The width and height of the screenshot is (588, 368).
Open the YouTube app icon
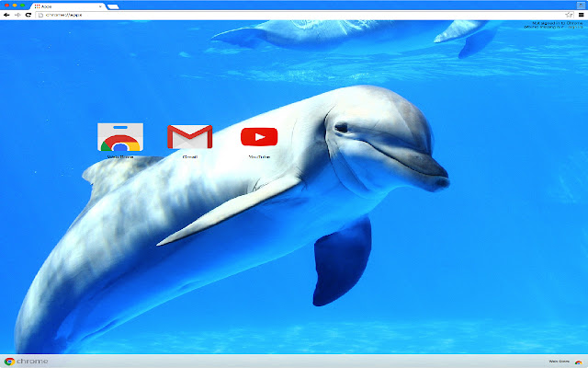(x=259, y=137)
